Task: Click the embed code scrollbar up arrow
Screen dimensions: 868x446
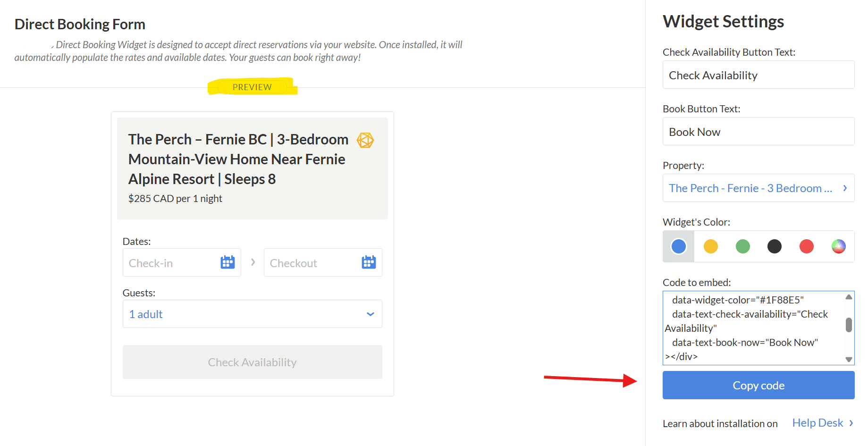Action: tap(849, 297)
